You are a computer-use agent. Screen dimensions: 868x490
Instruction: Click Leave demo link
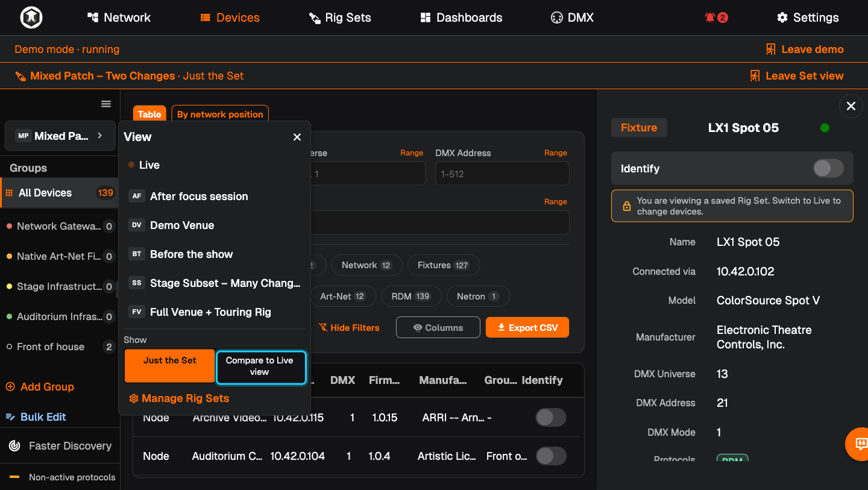pos(805,49)
